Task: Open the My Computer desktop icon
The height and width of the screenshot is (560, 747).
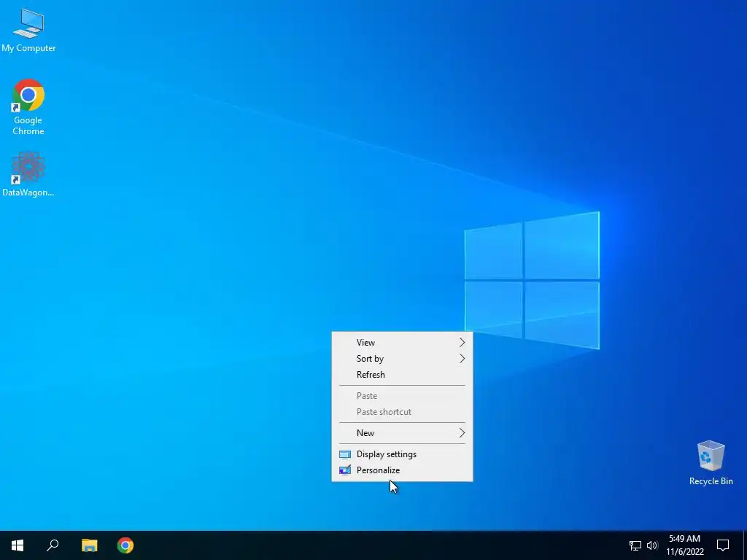Action: (x=28, y=30)
